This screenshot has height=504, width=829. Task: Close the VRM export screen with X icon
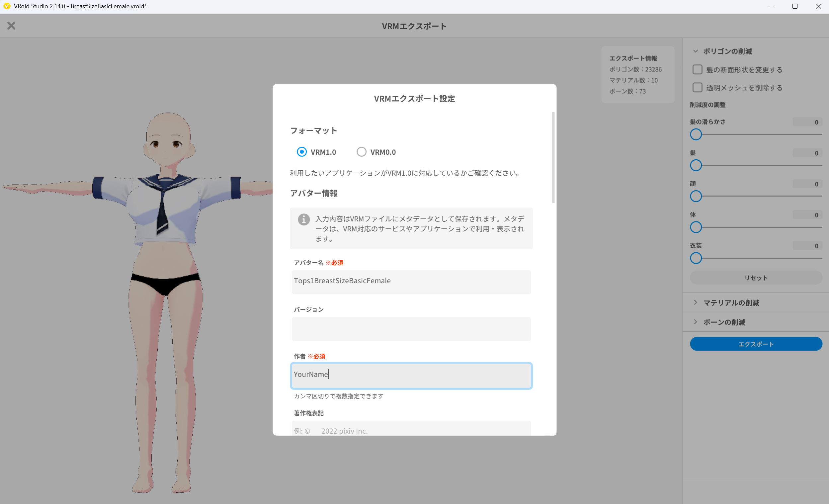[x=11, y=26]
